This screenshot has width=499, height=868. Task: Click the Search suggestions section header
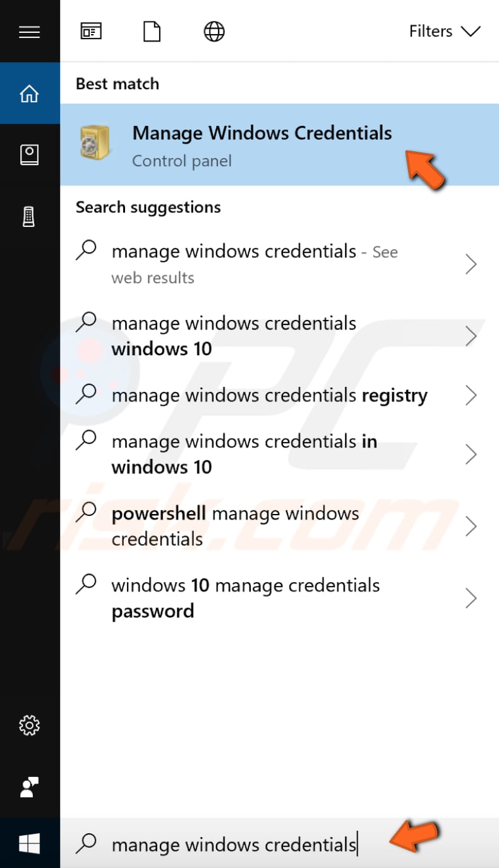[x=148, y=207]
